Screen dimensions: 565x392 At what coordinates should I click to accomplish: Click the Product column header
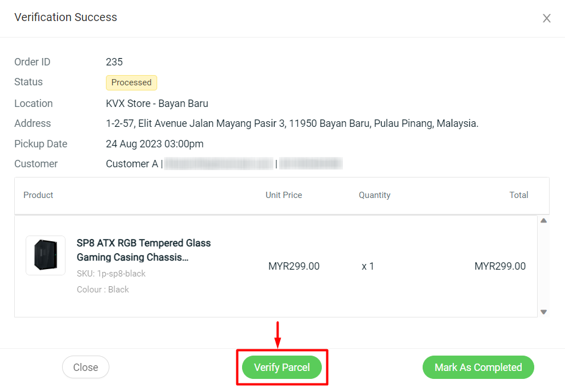coord(38,195)
